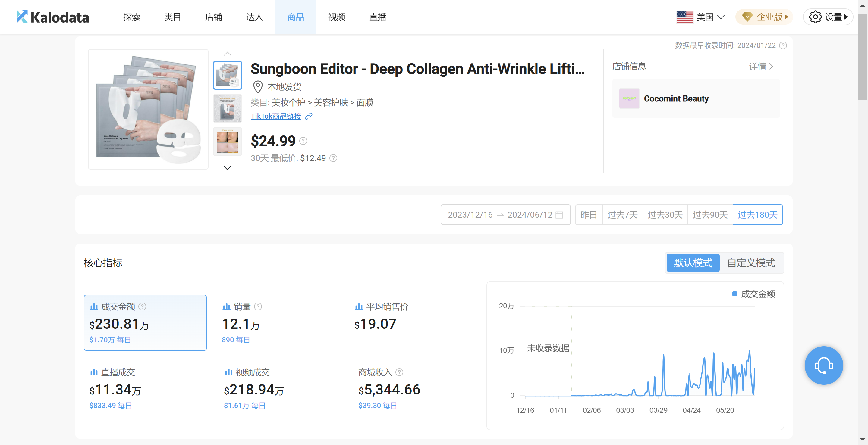Click the Kalodata logo
868x445 pixels.
[x=52, y=17]
